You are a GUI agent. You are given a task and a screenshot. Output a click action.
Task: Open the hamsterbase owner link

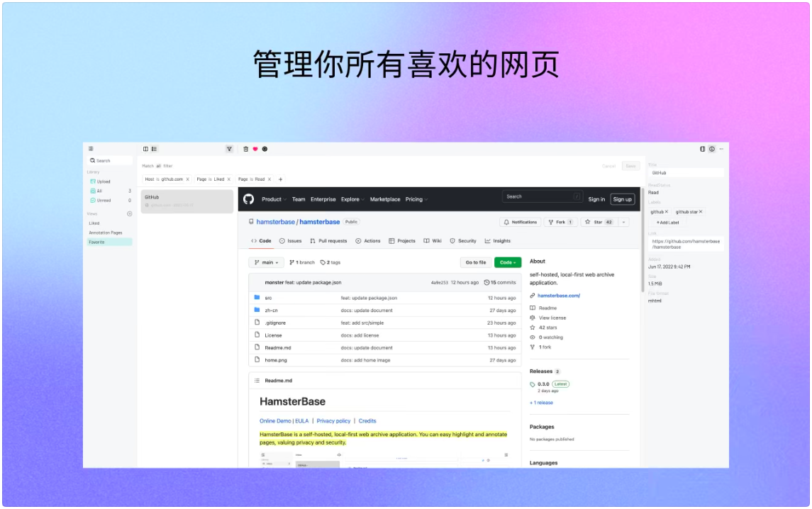[x=275, y=222]
